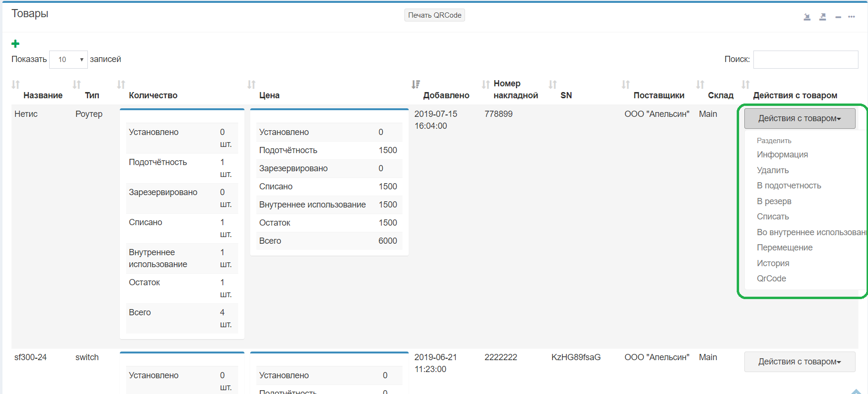868x394 pixels.
Task: Sort by Поставщики column icon
Action: coord(626,85)
